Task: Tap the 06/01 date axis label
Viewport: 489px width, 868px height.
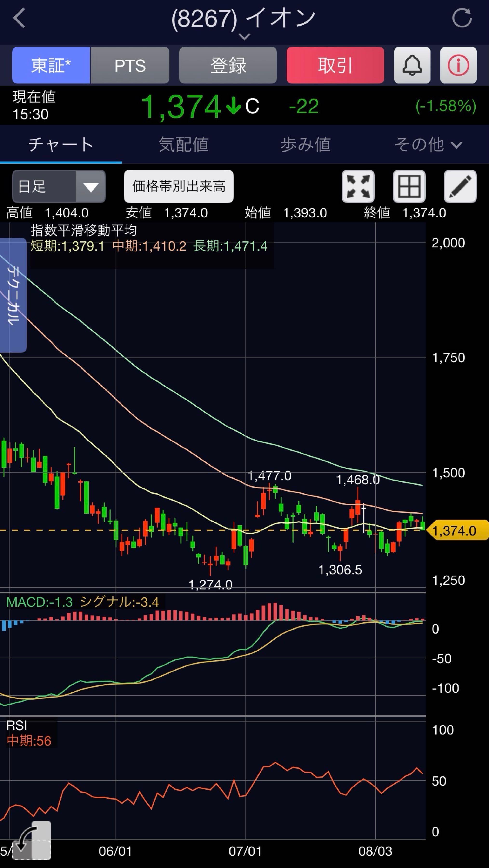Action: [115, 852]
